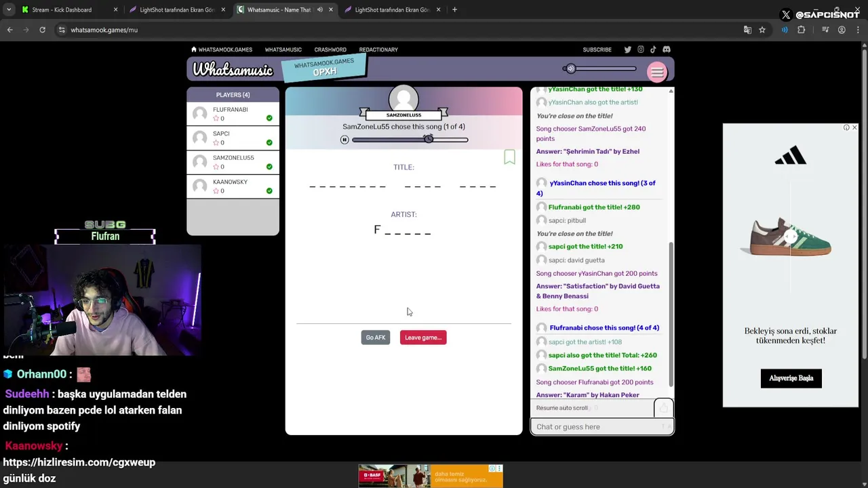The height and width of the screenshot is (488, 868).
Task: Click the PLAYERS (4) header
Action: click(x=233, y=95)
